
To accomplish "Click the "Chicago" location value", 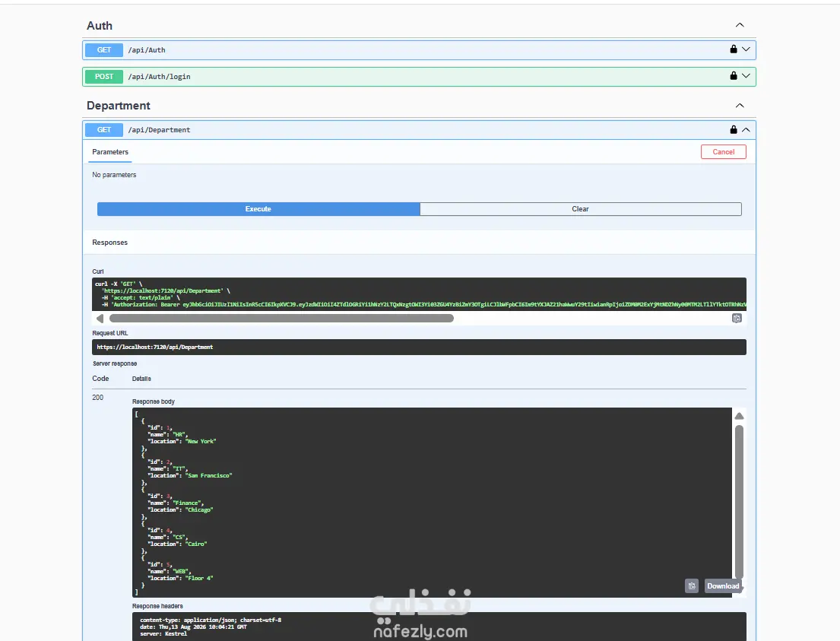I will (x=199, y=509).
